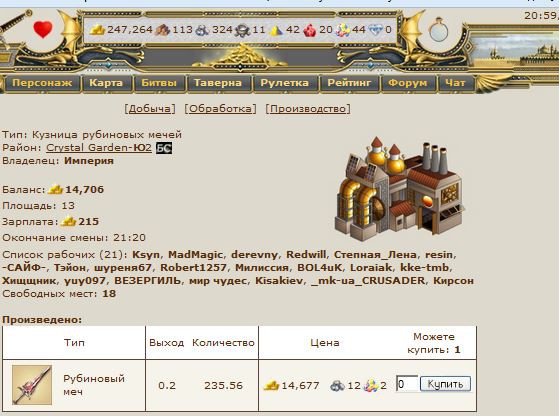Viewport: 559px width, 416px height.
Task: Click the ore resource icon beside 324
Action: point(202,30)
